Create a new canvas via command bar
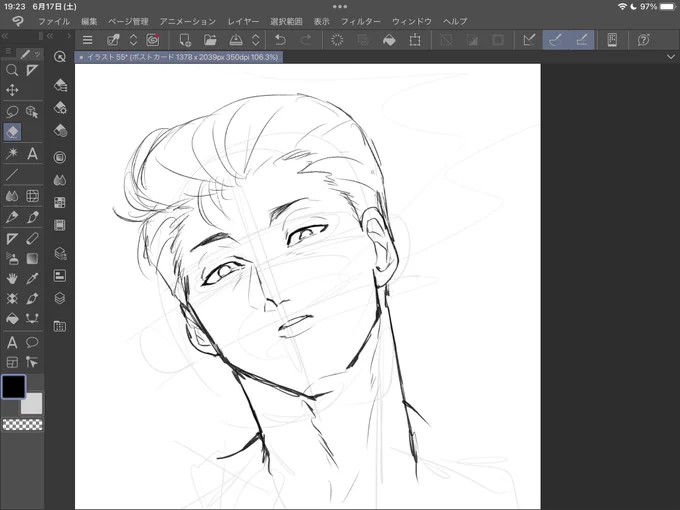 tap(185, 40)
